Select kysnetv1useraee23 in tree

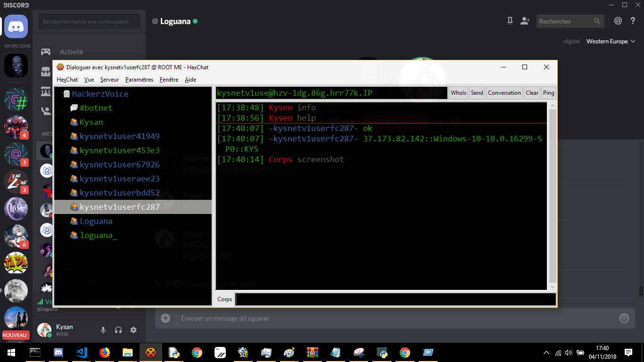[x=119, y=179]
